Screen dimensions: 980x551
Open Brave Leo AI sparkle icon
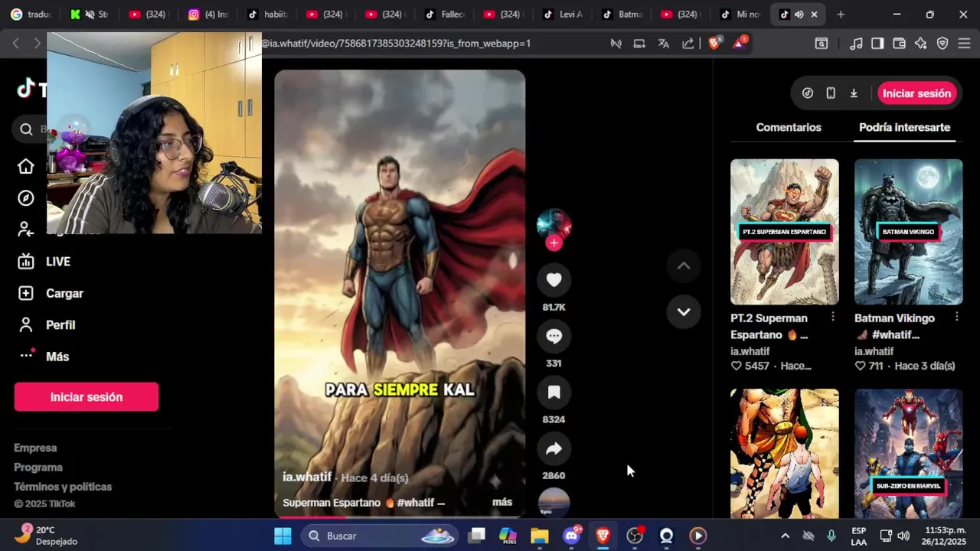[921, 44]
